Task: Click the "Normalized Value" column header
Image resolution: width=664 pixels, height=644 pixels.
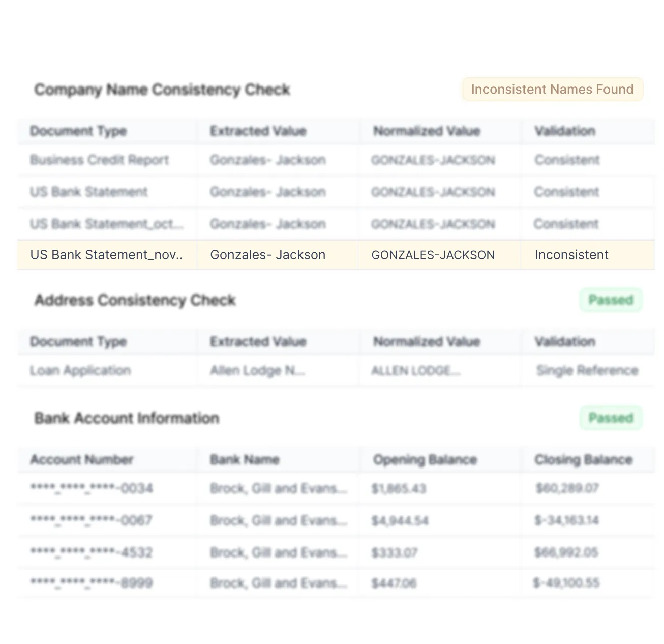Action: click(427, 131)
